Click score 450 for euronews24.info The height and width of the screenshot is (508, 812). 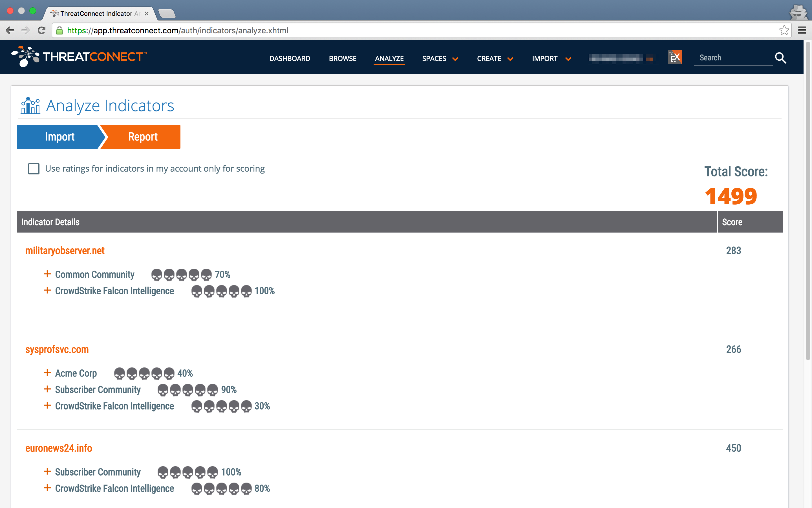[734, 448]
